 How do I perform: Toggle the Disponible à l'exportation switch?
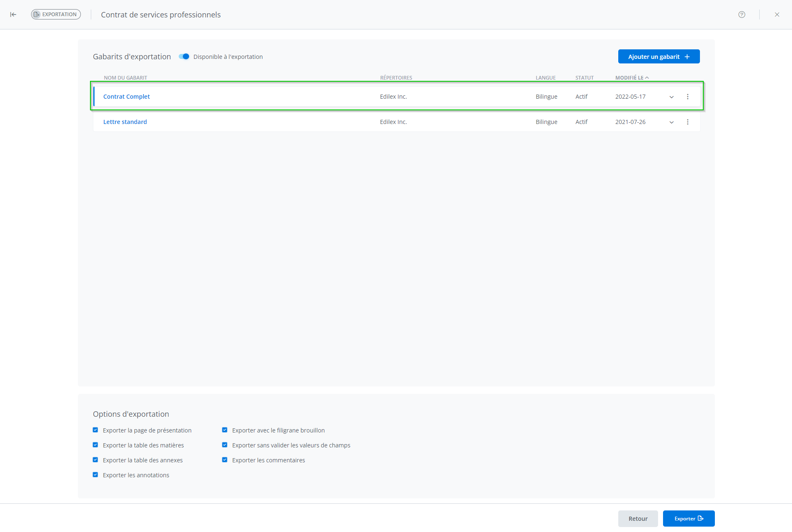[184, 57]
